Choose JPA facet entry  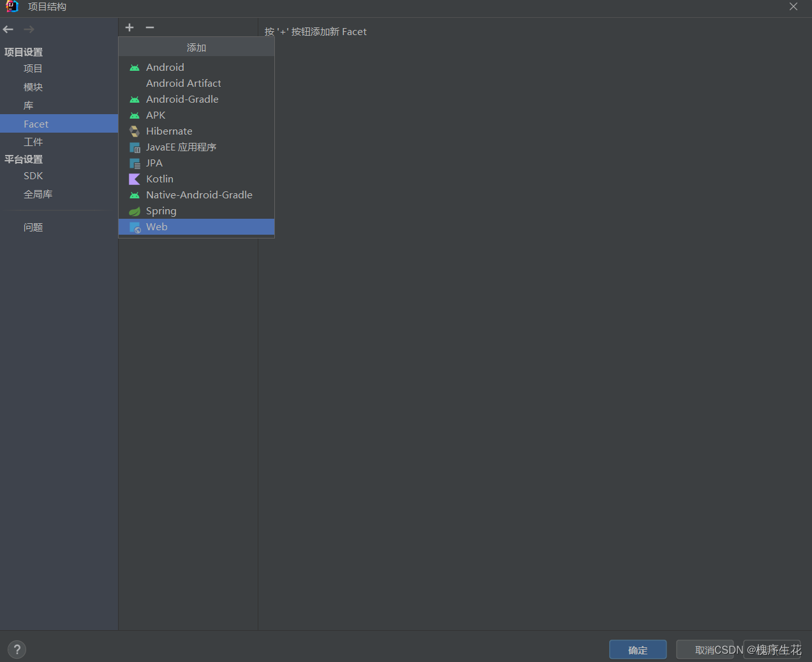[x=196, y=163]
